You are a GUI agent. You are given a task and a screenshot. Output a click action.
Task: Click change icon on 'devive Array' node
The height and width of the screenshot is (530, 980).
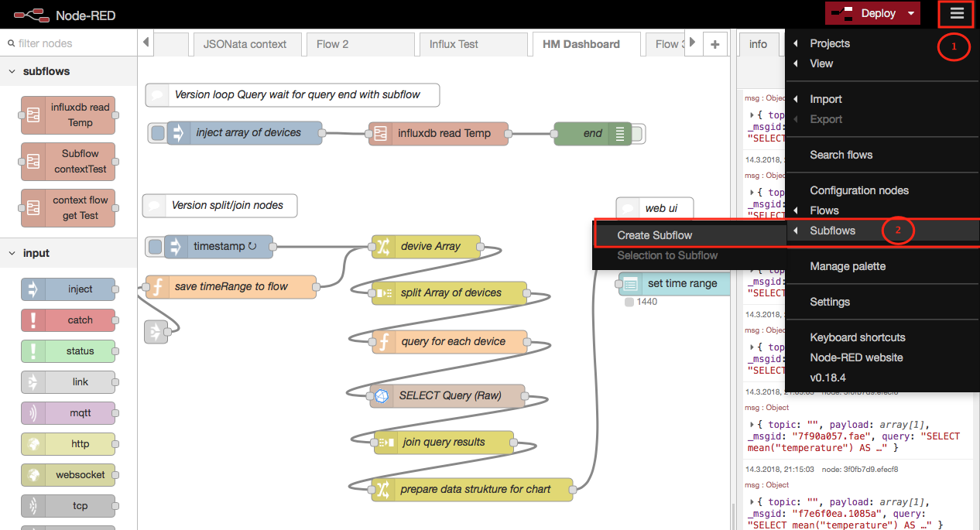click(382, 247)
